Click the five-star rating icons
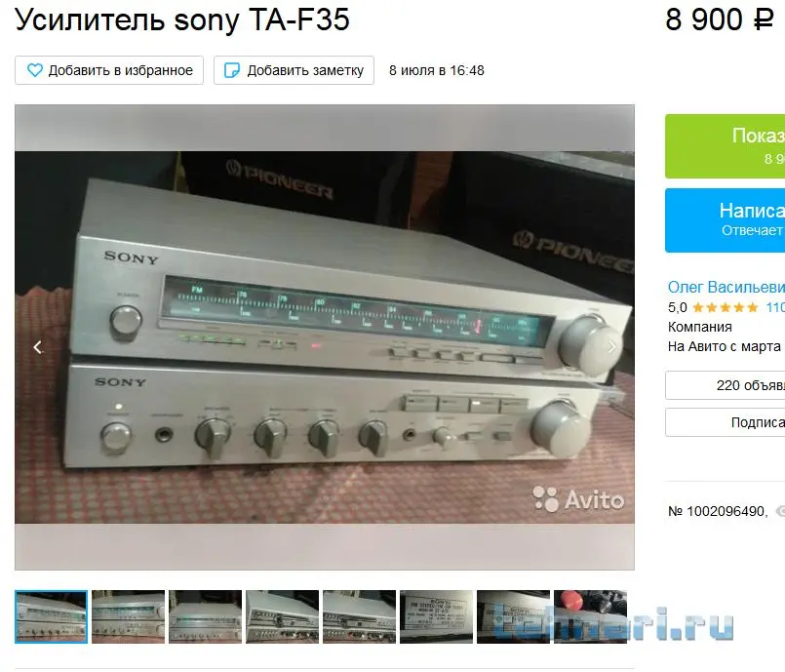785x672 pixels. pyautogui.click(x=725, y=307)
